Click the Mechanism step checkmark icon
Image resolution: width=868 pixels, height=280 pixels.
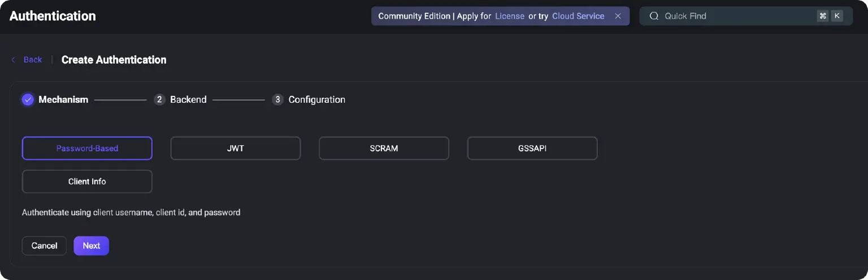(x=28, y=100)
